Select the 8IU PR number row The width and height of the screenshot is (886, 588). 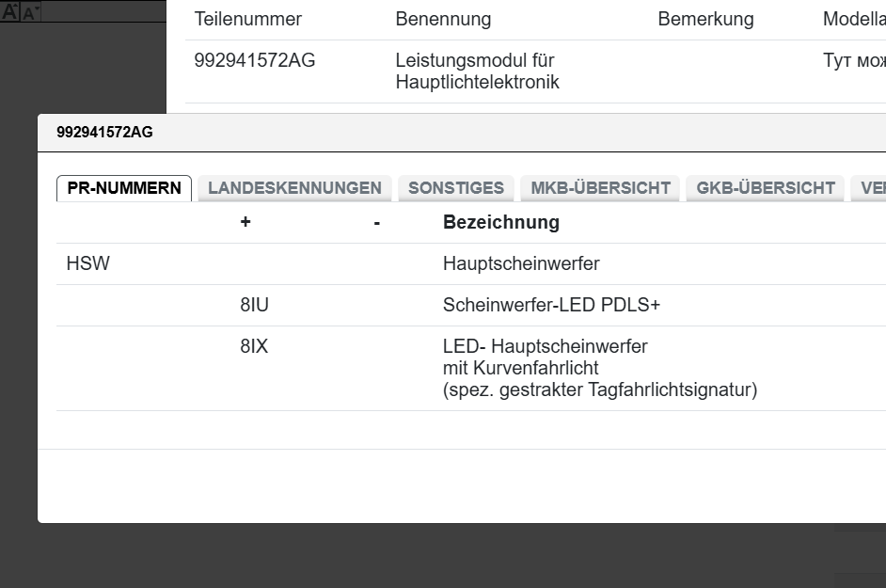click(254, 306)
